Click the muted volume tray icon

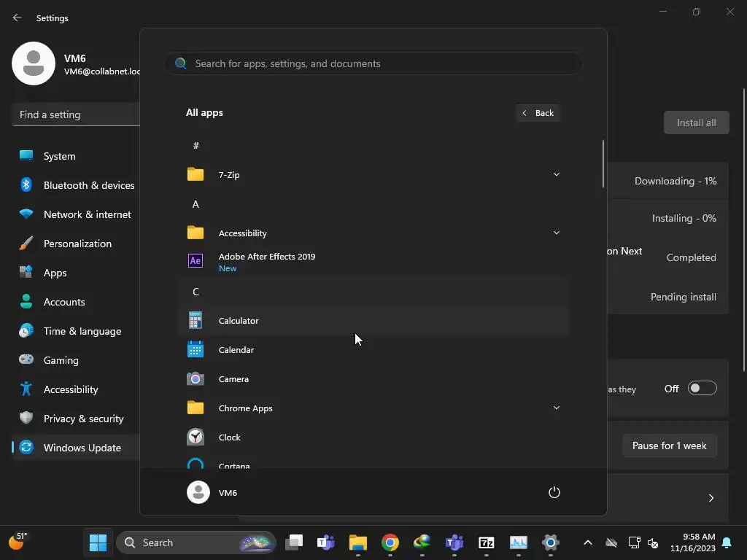pos(653,542)
